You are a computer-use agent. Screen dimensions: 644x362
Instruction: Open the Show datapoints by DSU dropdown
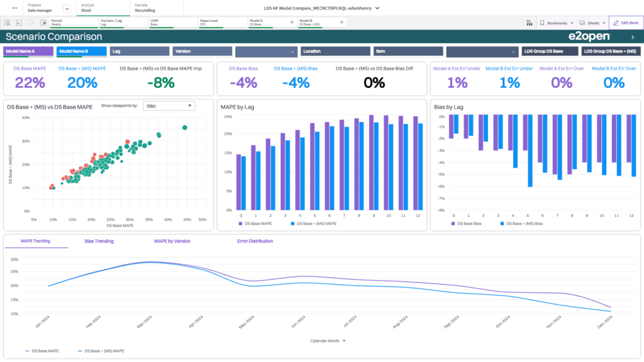pyautogui.click(x=169, y=106)
